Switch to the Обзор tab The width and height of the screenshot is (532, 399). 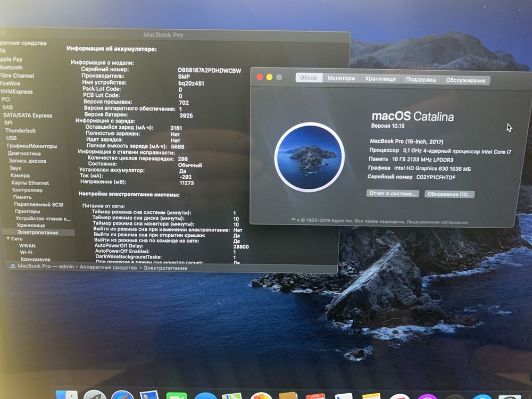[309, 78]
